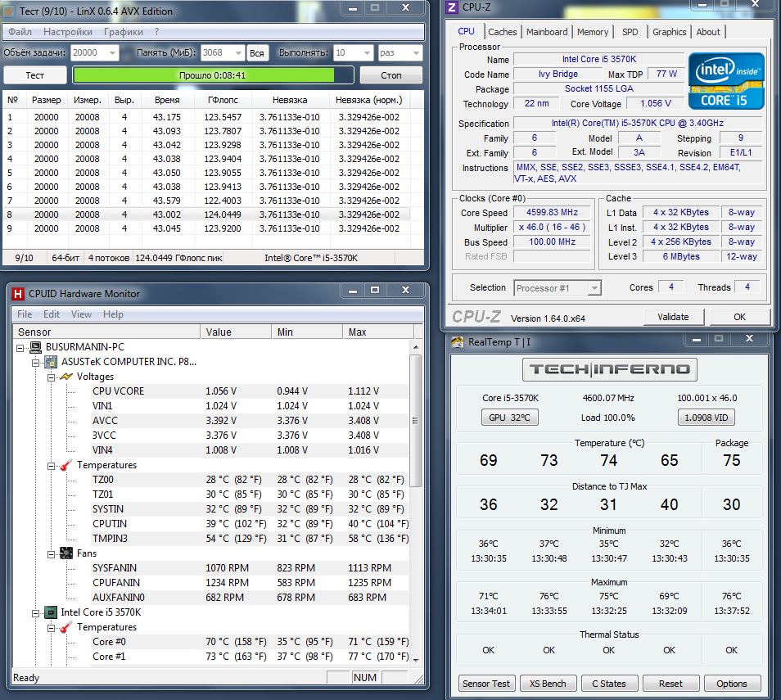
Task: Open the Файл menu in LinX
Action: pyautogui.click(x=20, y=32)
